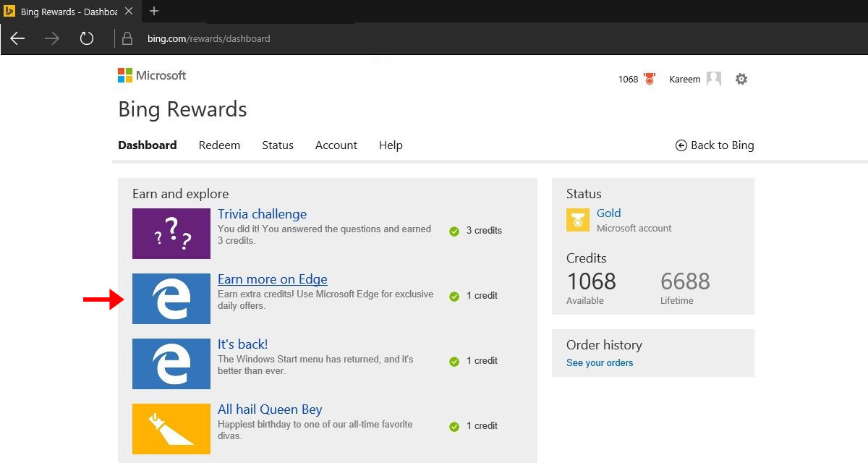
Task: Click the rewards medal icon next to 1068
Action: tap(649, 79)
